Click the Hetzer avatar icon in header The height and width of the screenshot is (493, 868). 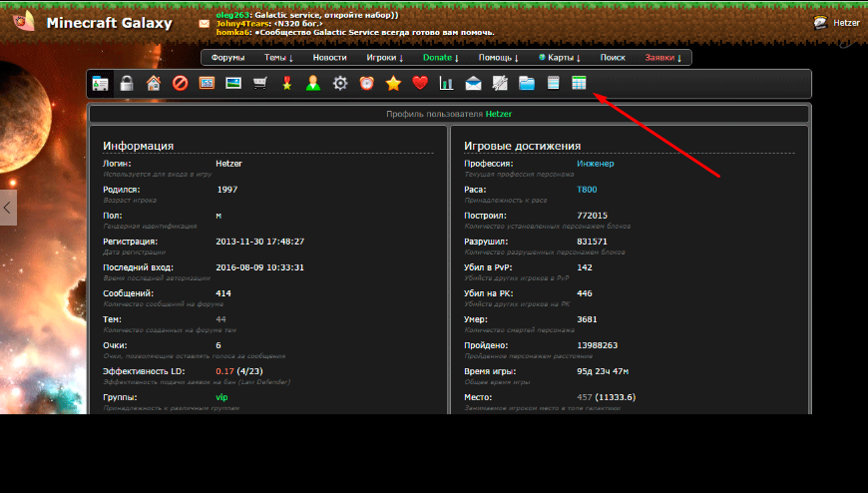[820, 23]
